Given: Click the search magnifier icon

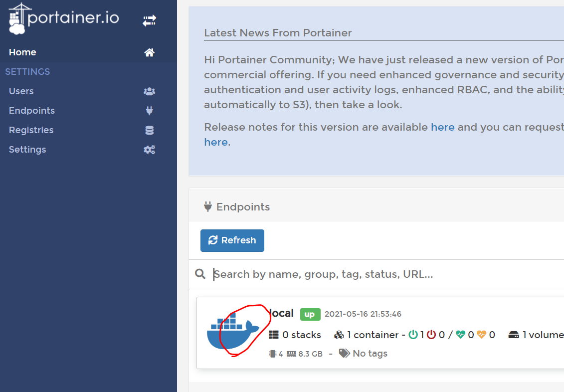Looking at the screenshot, I should click(200, 274).
